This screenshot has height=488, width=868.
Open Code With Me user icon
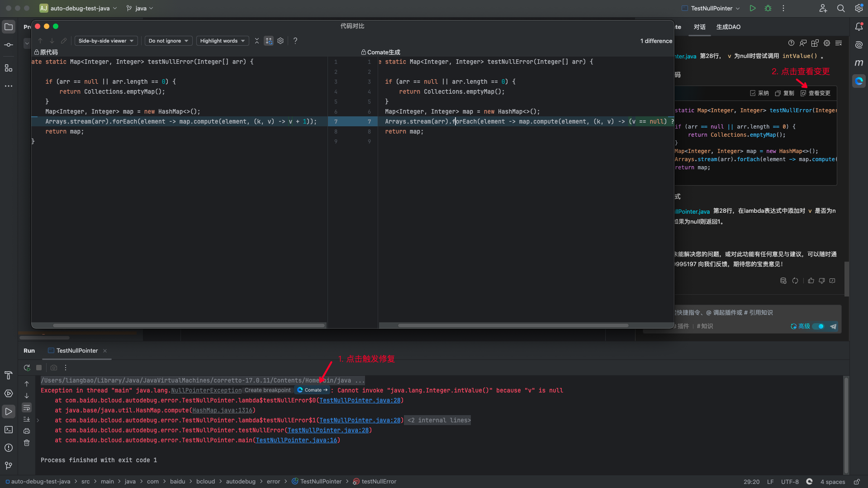tap(823, 8)
